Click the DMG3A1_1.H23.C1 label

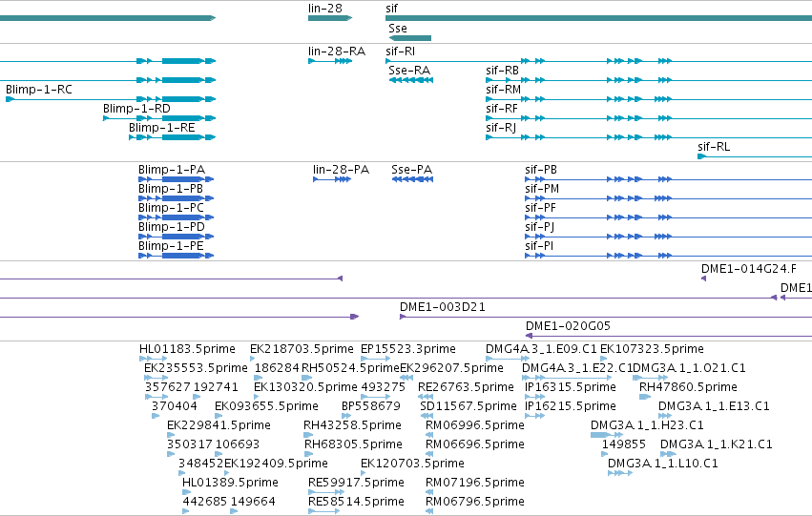point(647,426)
